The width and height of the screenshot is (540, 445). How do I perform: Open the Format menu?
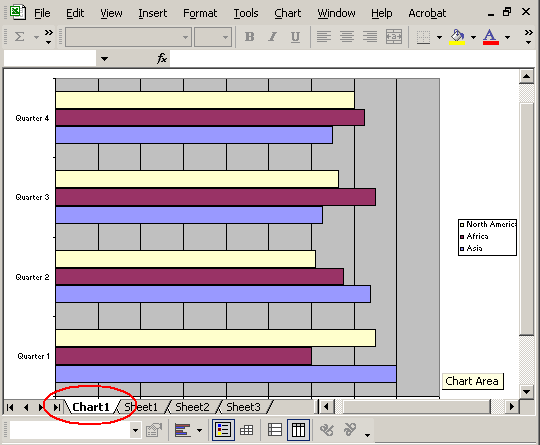click(x=200, y=13)
